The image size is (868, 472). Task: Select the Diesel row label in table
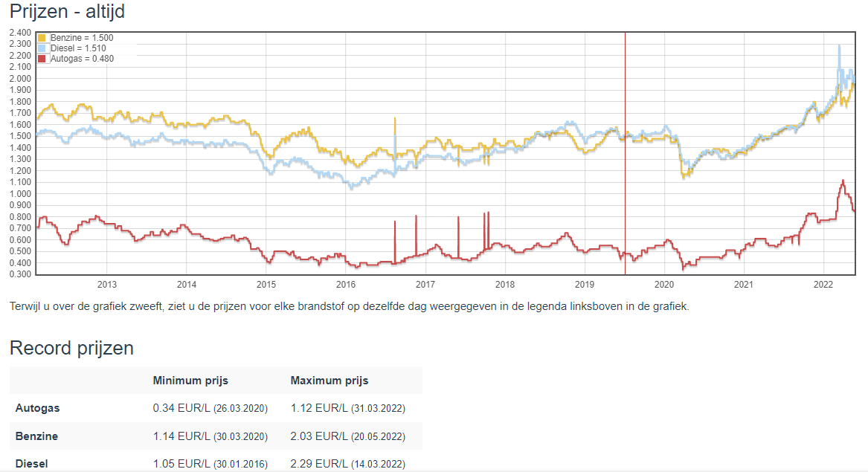point(32,464)
